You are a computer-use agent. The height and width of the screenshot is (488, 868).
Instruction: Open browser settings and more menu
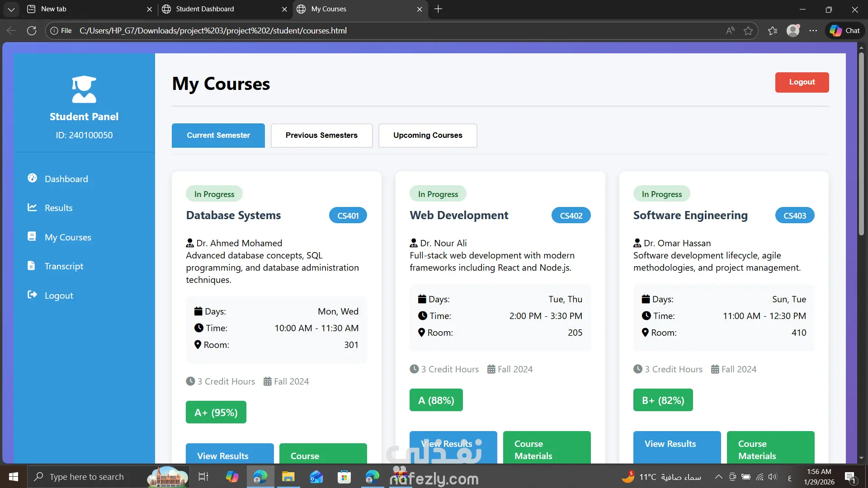(813, 31)
